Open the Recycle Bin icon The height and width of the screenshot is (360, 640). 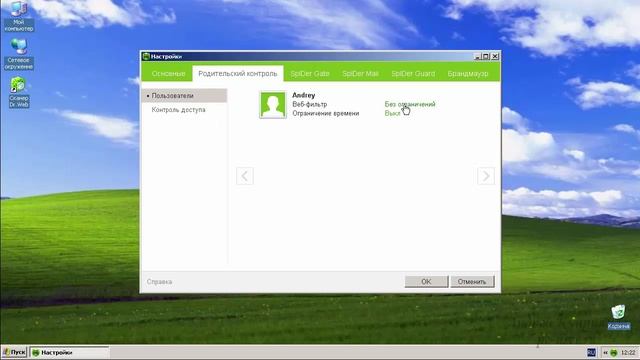coord(618,317)
